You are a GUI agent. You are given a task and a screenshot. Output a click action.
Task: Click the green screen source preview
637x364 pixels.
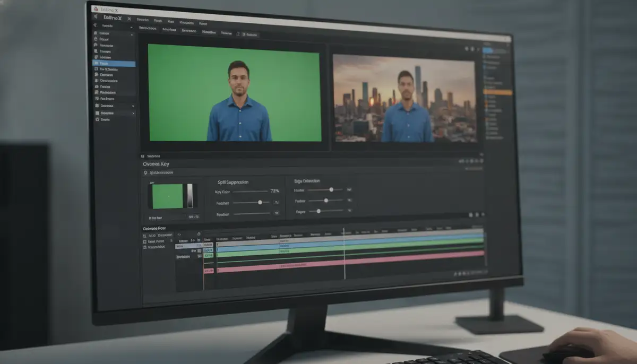(235, 93)
